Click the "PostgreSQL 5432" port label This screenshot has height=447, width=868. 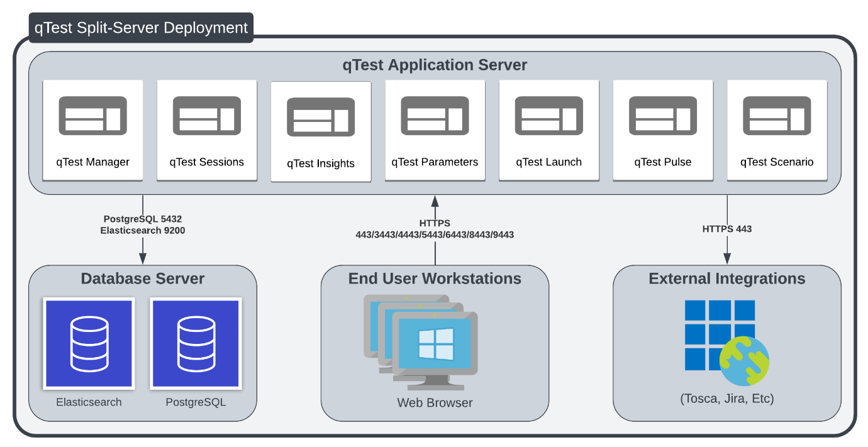click(143, 219)
